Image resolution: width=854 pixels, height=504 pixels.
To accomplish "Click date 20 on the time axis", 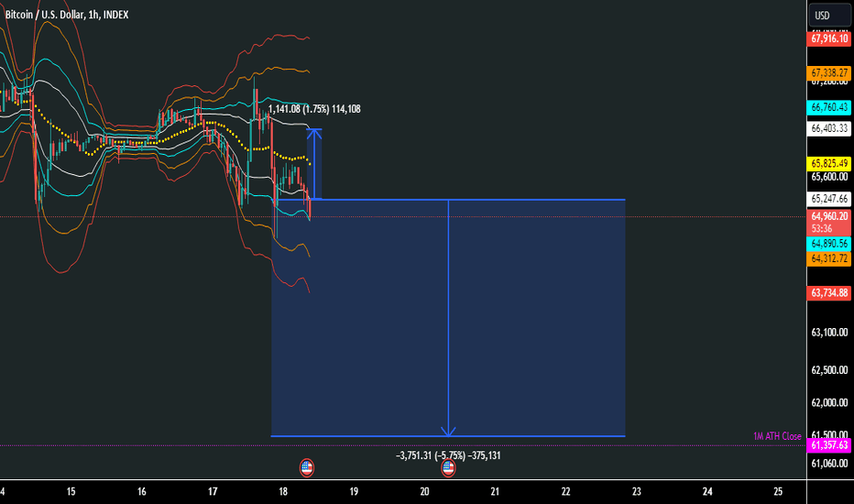I will [x=424, y=491].
